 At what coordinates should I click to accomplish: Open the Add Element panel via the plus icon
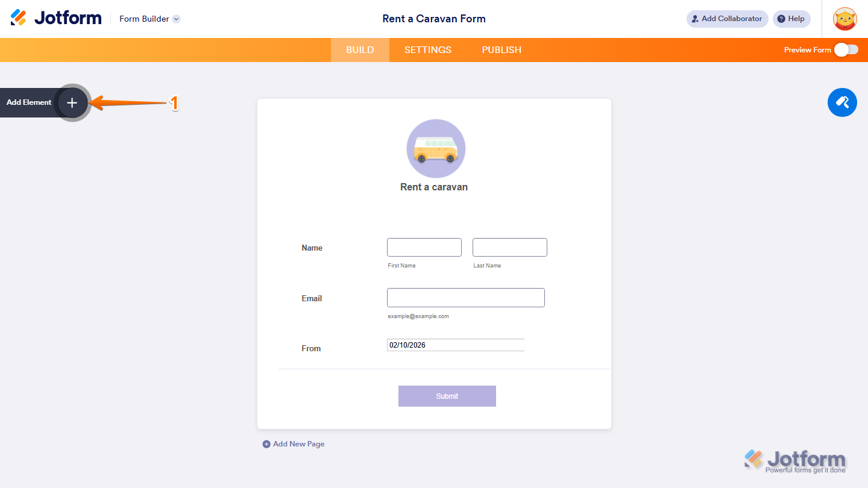pos(72,102)
